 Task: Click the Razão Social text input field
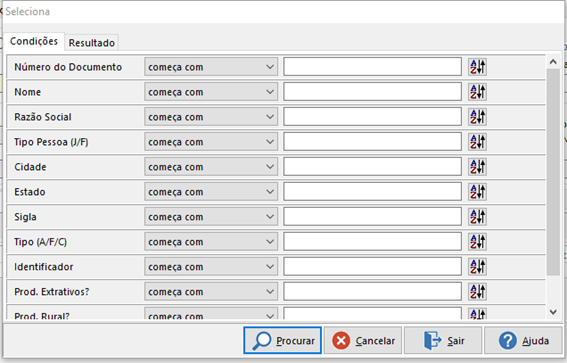click(372, 117)
